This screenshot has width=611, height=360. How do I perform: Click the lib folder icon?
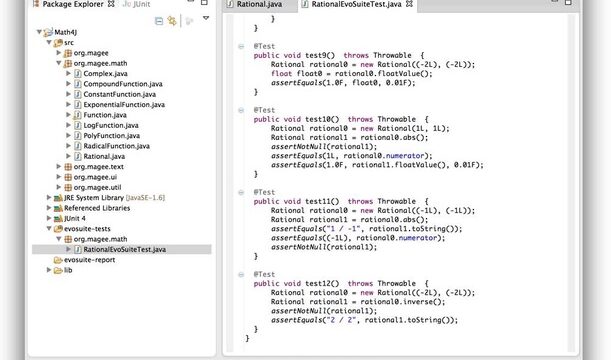pyautogui.click(x=58, y=270)
